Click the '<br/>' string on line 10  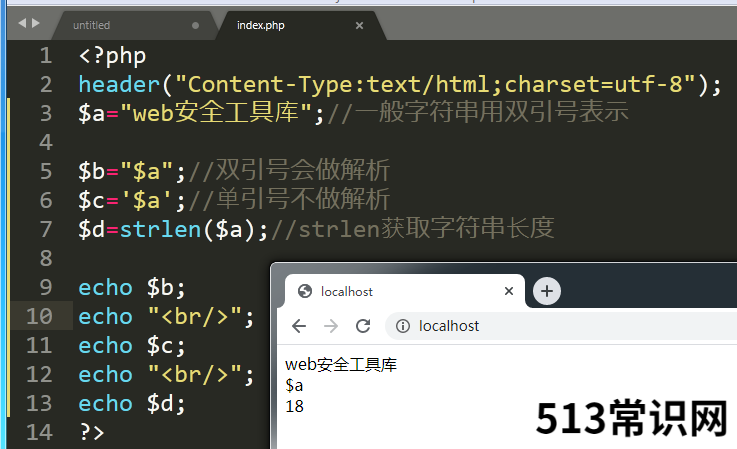click(195, 316)
